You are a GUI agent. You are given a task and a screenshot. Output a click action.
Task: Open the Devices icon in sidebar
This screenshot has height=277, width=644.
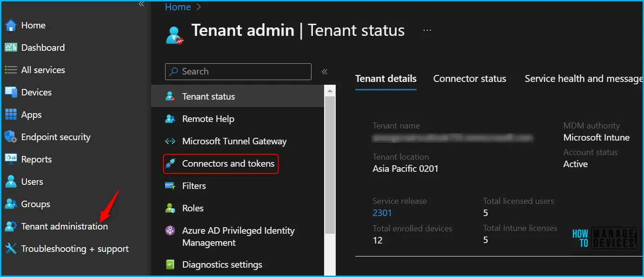(11, 92)
